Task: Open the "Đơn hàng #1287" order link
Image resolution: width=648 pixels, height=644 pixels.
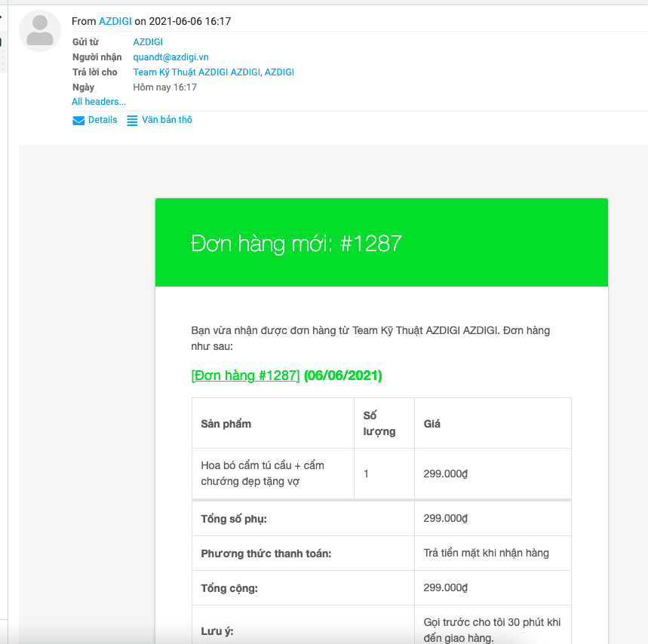Action: coord(243,375)
